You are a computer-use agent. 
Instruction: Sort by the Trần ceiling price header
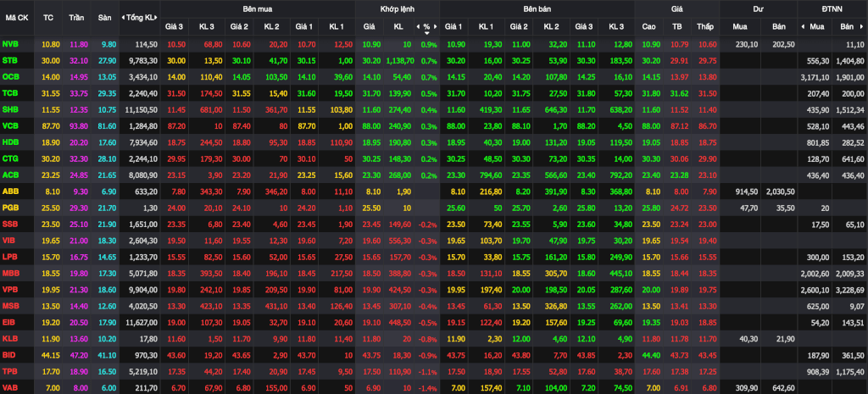(76, 17)
